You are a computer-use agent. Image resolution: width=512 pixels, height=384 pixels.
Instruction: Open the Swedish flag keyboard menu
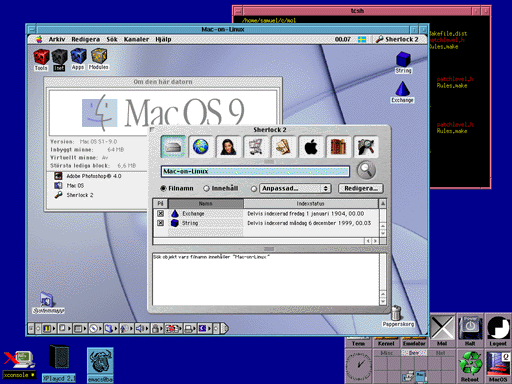(362, 39)
